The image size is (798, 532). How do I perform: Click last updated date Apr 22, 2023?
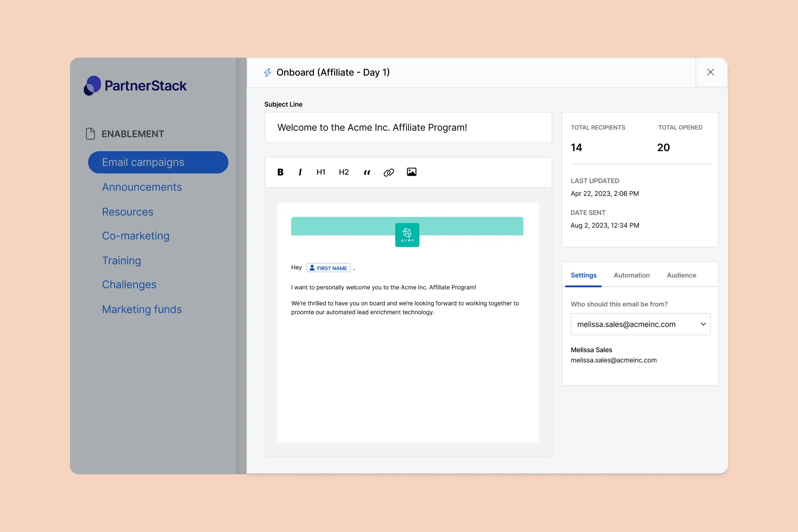coord(605,194)
